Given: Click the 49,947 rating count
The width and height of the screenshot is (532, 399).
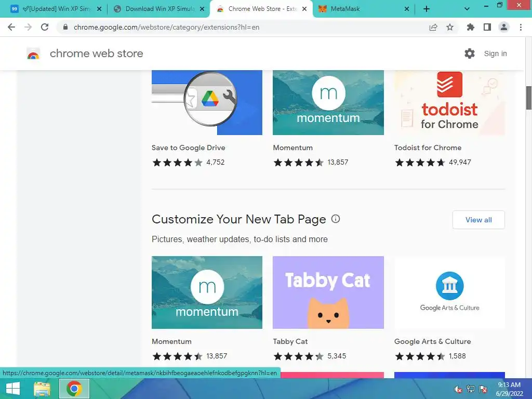Looking at the screenshot, I should click(460, 162).
